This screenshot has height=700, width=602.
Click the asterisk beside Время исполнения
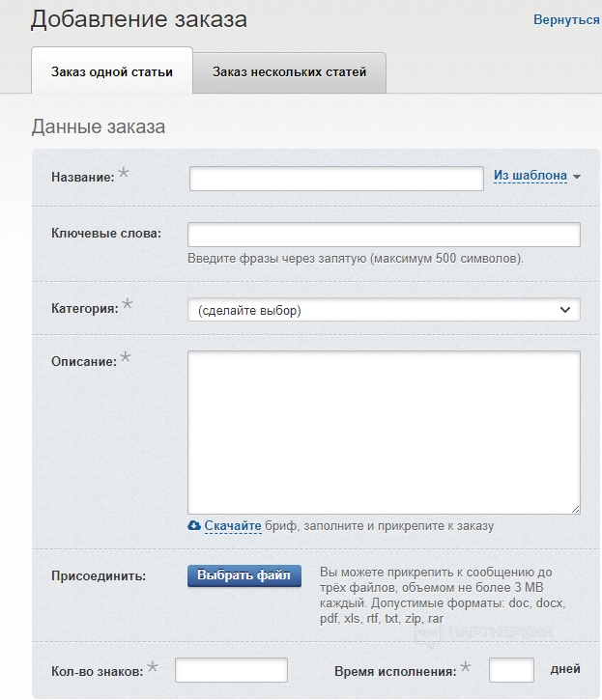click(466, 667)
